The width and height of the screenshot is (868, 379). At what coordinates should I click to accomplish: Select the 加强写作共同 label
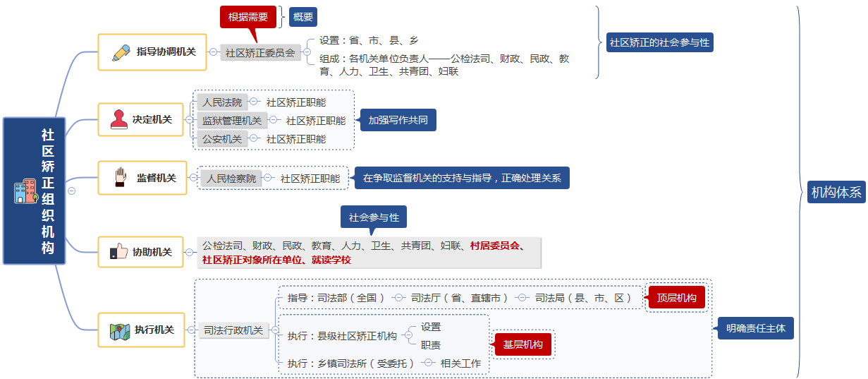398,120
